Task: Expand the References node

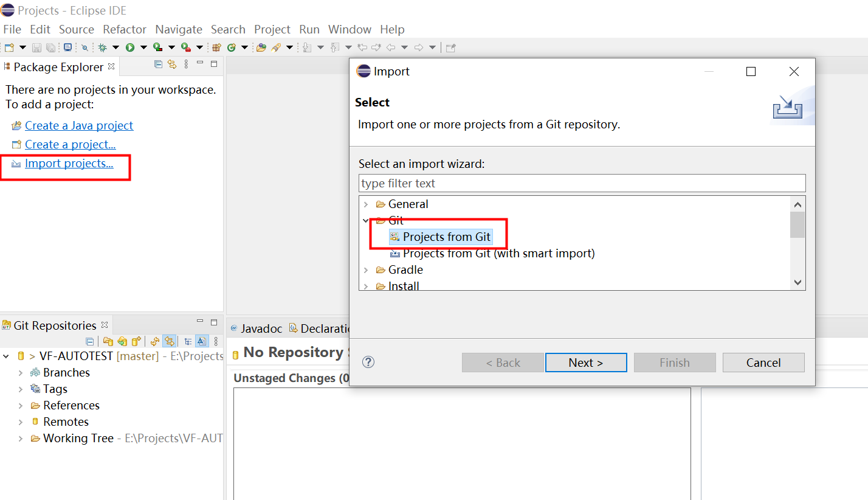Action: pos(21,406)
